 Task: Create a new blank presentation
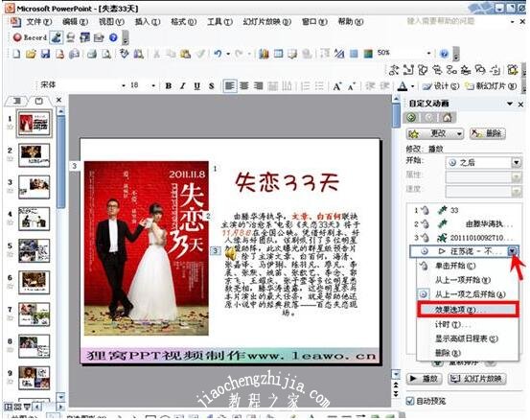(16, 54)
